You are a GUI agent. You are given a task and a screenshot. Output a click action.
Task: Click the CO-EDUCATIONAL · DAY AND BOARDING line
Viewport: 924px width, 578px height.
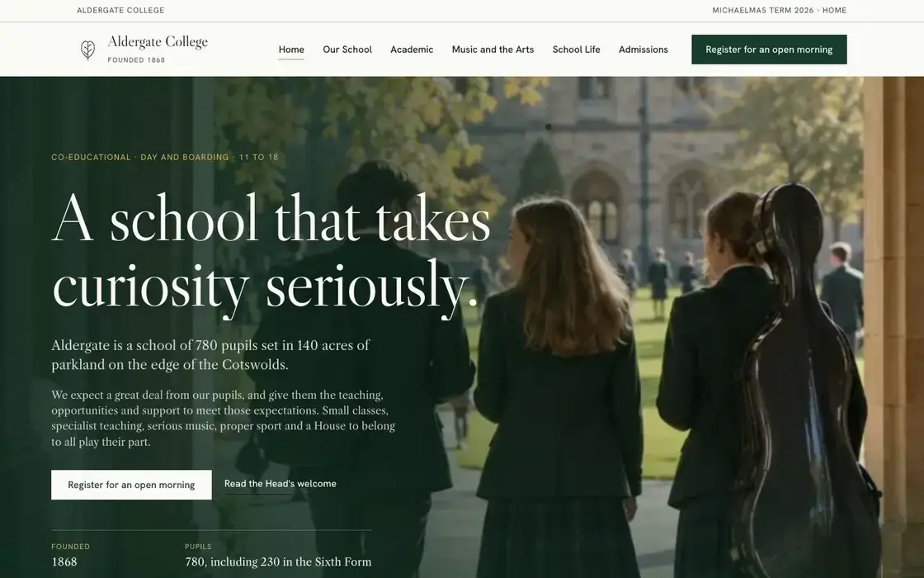(164, 157)
